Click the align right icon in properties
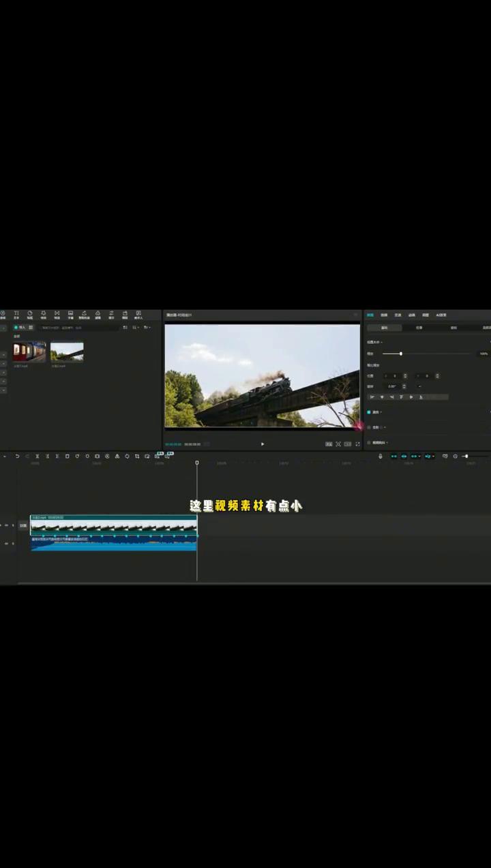491x868 pixels. click(x=391, y=397)
